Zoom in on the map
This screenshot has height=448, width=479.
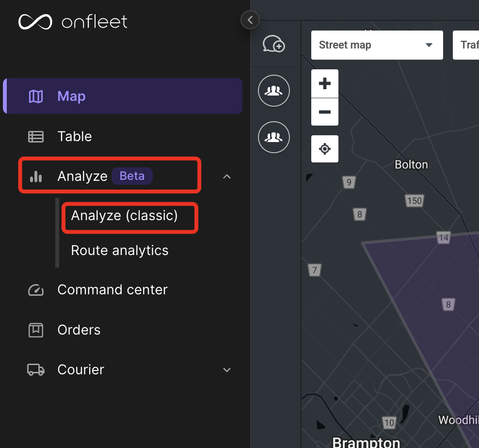(325, 83)
